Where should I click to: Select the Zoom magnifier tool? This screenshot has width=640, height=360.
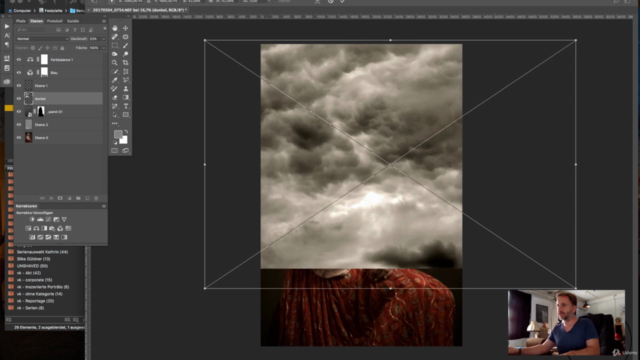tap(115, 63)
